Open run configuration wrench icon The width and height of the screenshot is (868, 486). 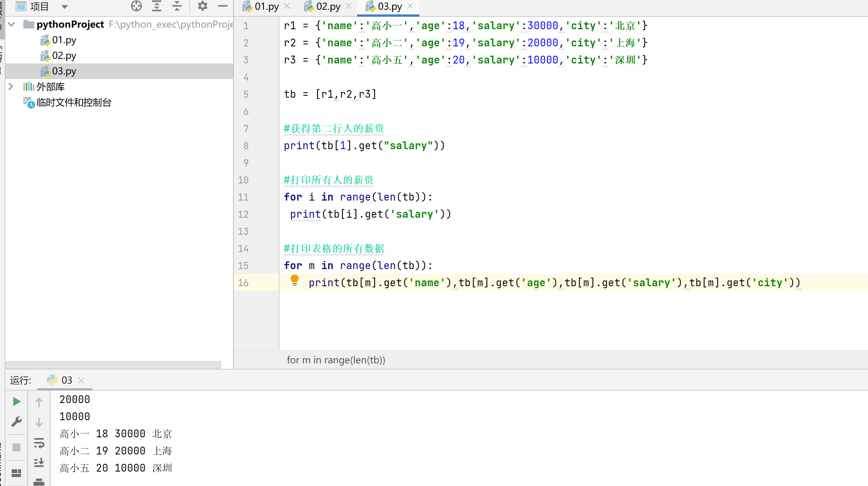pos(16,422)
